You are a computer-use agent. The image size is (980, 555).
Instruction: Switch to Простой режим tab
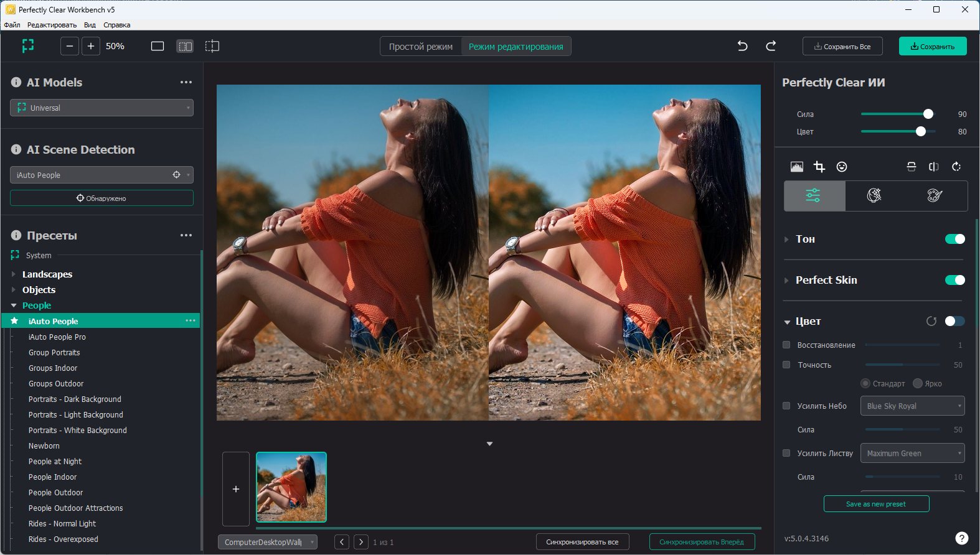pyautogui.click(x=421, y=47)
